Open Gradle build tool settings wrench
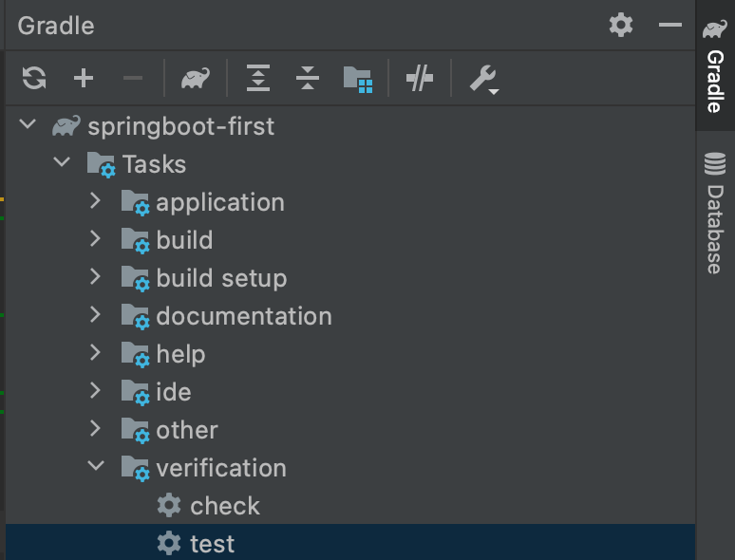The image size is (735, 560). pos(484,79)
